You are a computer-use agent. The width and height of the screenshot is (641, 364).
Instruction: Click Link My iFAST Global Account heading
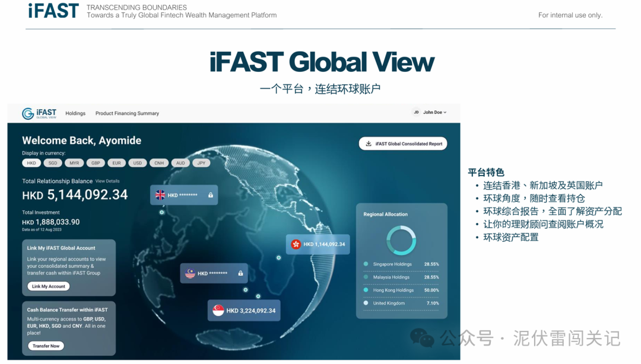61,248
